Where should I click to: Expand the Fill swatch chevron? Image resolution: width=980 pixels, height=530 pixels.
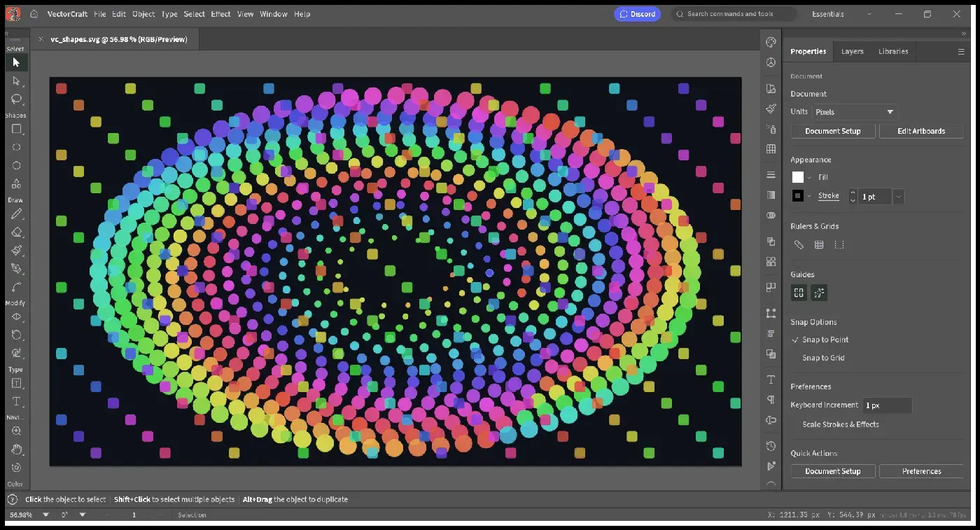pos(810,178)
